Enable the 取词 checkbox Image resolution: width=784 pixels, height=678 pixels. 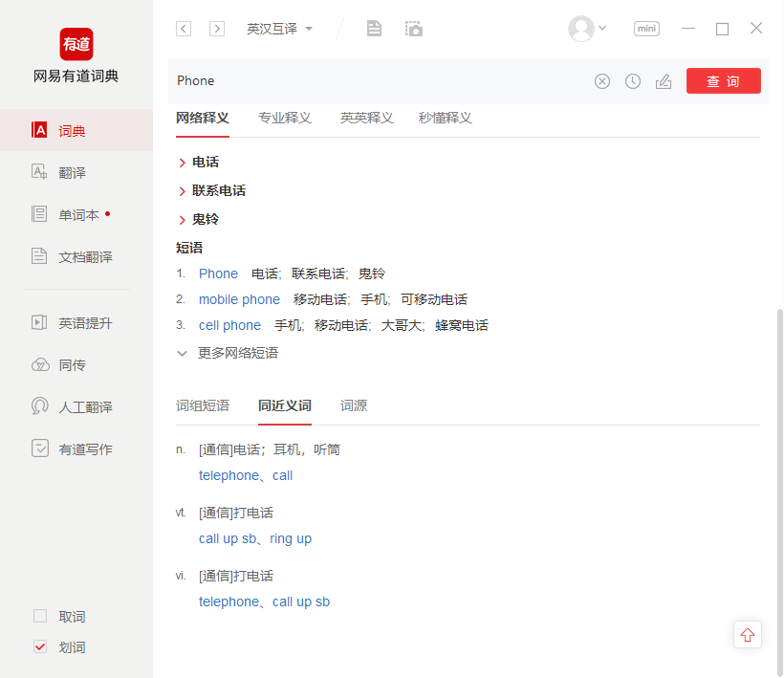pyautogui.click(x=40, y=616)
